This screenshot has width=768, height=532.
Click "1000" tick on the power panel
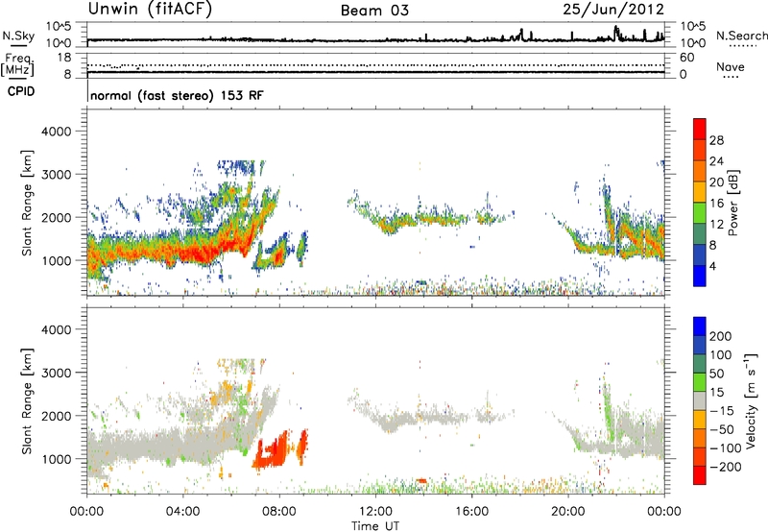(x=56, y=260)
